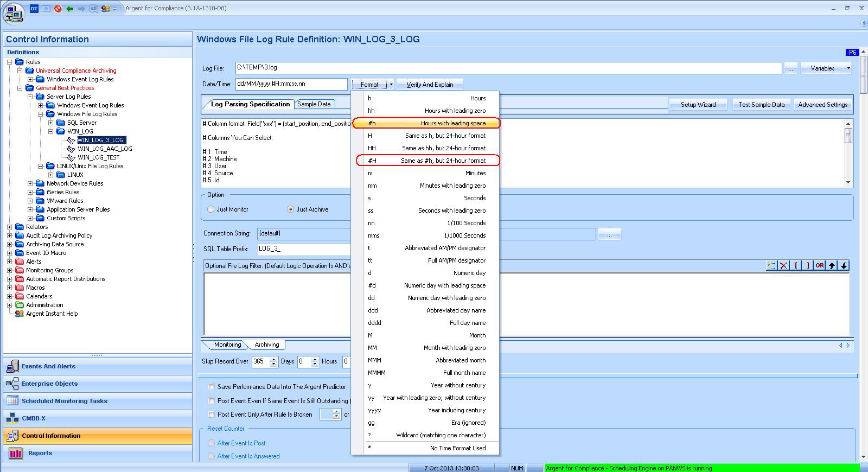Viewport: 868px width, 472px height.
Task: Click the red stop sign toolbar icon
Action: coord(58,9)
